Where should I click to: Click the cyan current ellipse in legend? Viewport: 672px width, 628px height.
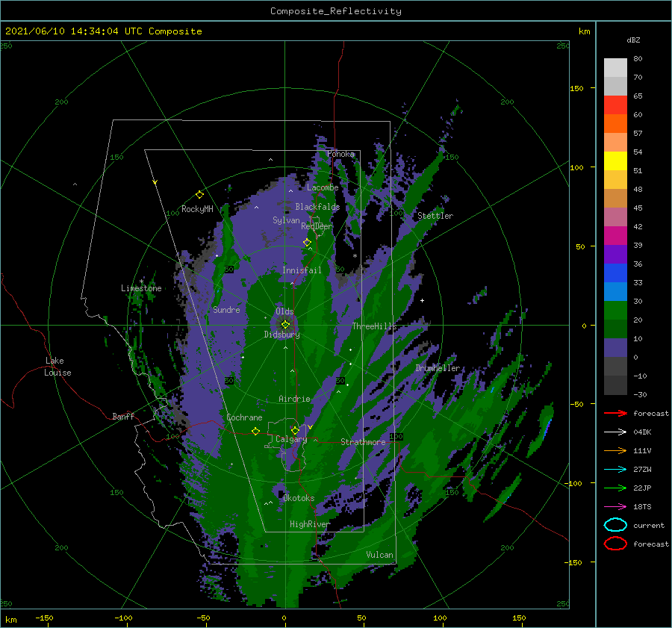tap(615, 525)
